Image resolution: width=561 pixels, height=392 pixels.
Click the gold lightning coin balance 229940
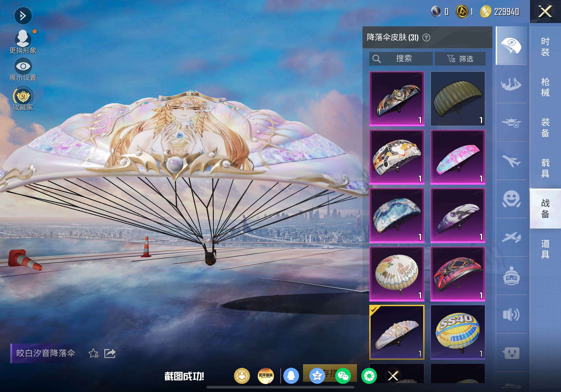point(500,12)
